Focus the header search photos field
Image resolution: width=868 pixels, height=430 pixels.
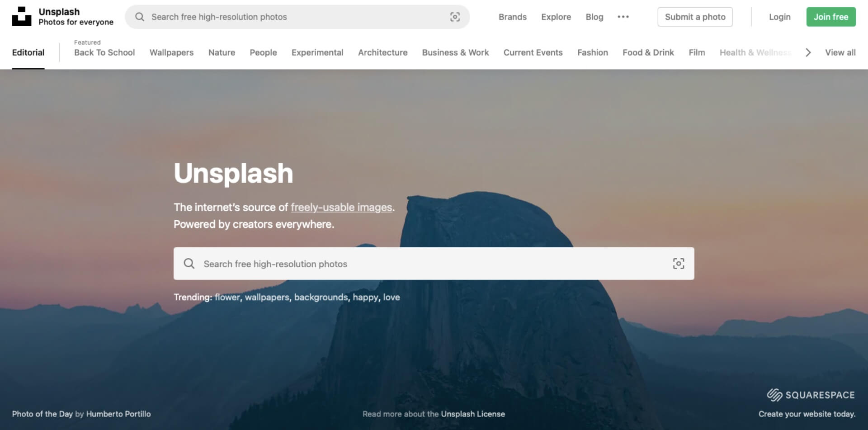[x=297, y=17]
